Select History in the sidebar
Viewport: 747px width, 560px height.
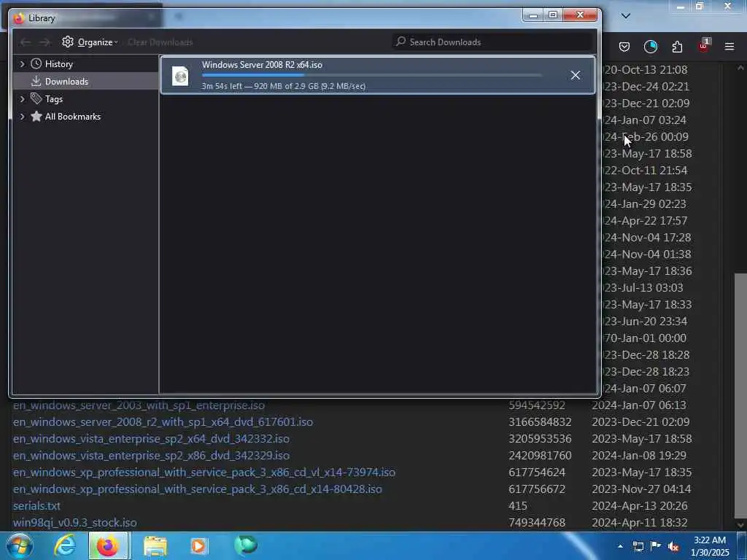(x=58, y=64)
